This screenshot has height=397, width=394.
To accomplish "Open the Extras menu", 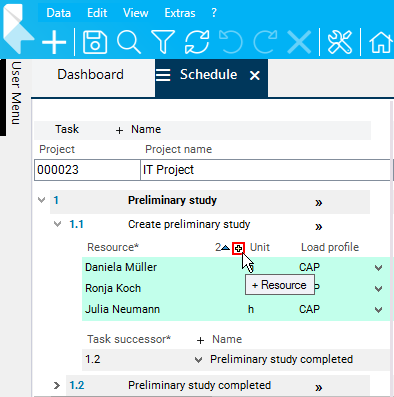I will (x=180, y=13).
